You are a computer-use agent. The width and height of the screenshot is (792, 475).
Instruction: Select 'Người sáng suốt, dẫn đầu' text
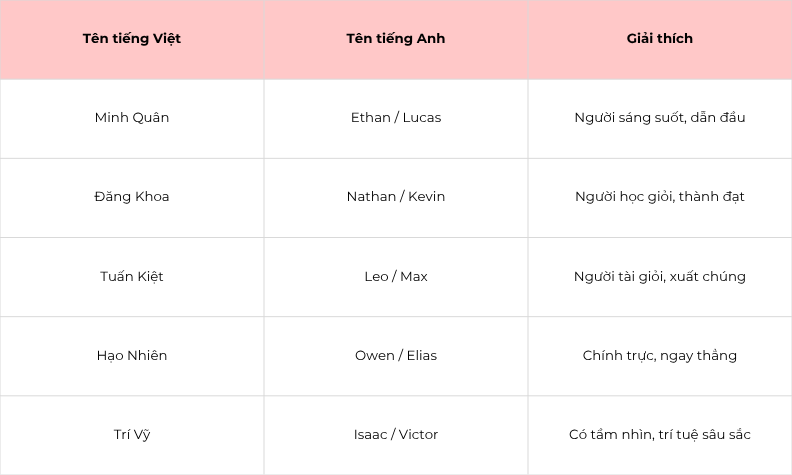click(x=660, y=118)
